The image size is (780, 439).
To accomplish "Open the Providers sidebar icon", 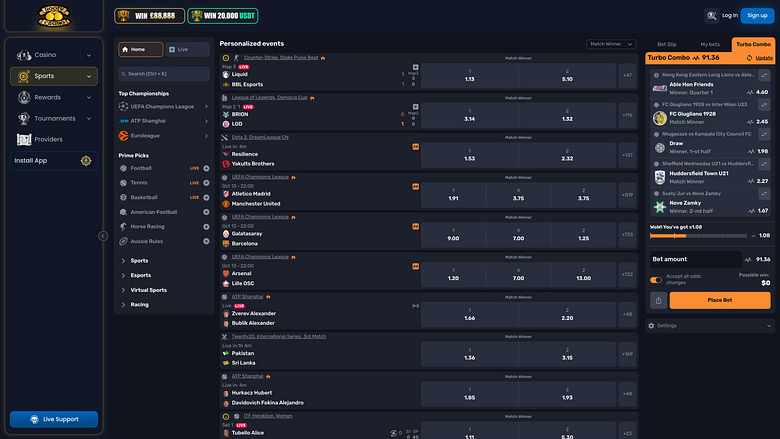I will click(24, 140).
